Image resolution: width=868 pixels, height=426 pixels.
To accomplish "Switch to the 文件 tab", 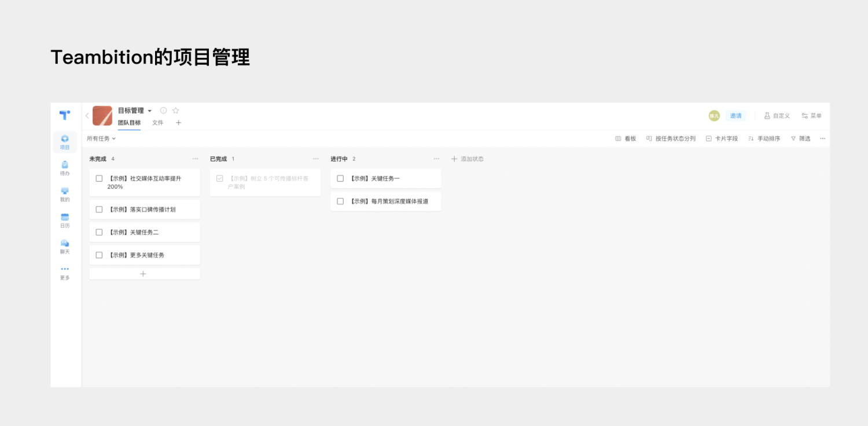I will (158, 123).
